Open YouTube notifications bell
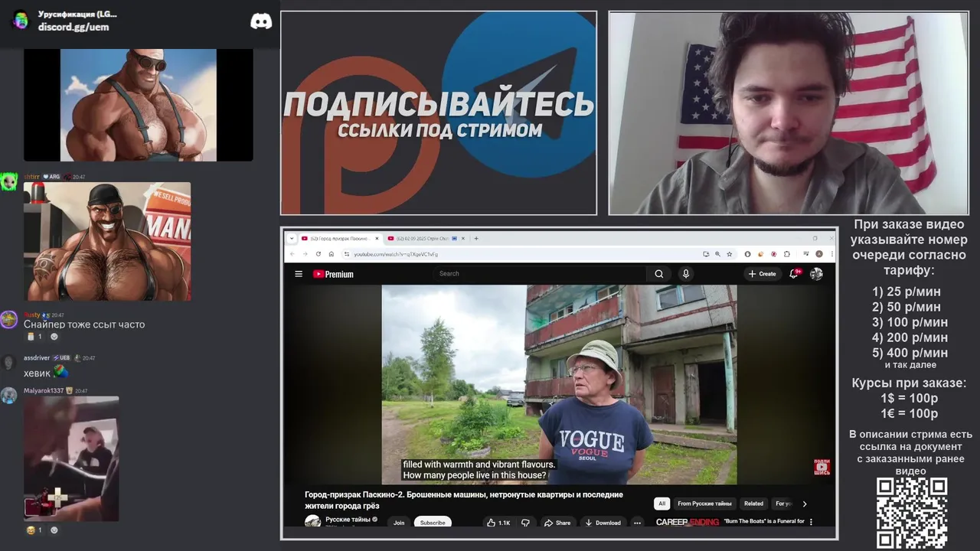980x551 pixels. 795,274
